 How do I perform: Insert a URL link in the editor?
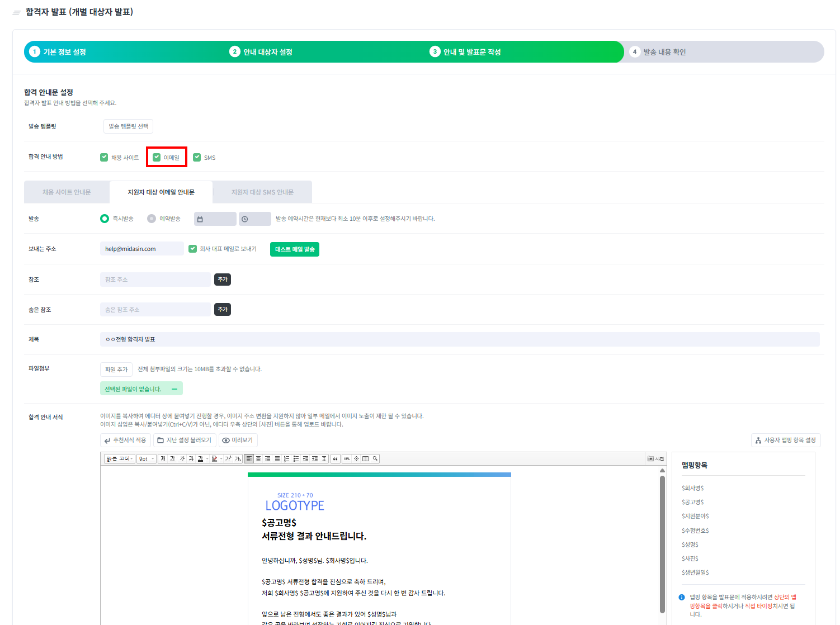[347, 458]
